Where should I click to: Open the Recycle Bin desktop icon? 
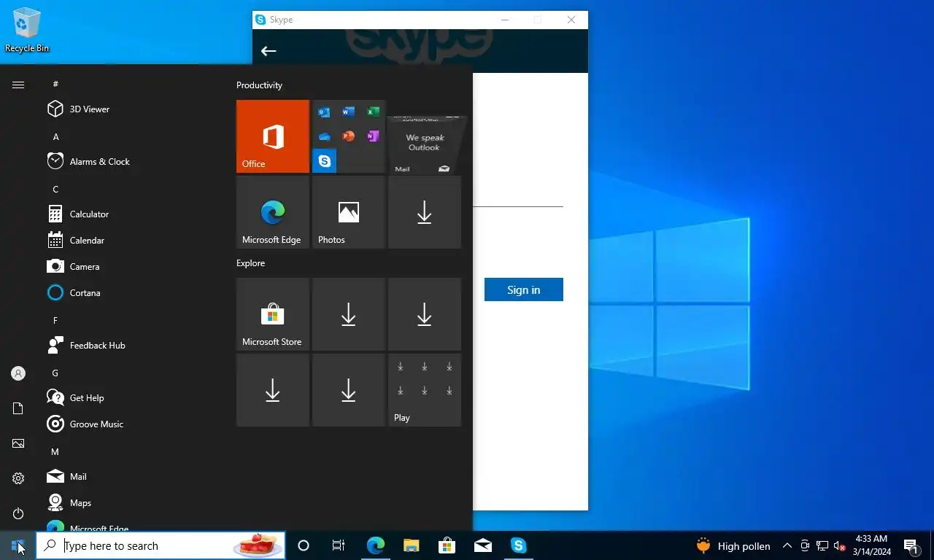point(27,30)
